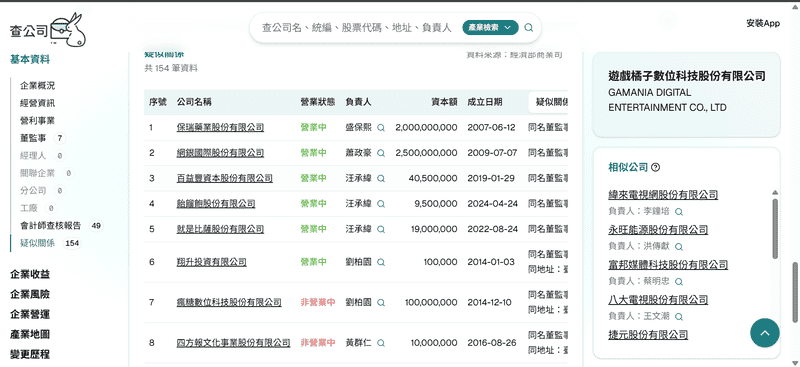
Task: Open 企業風險 section
Action: [30, 295]
